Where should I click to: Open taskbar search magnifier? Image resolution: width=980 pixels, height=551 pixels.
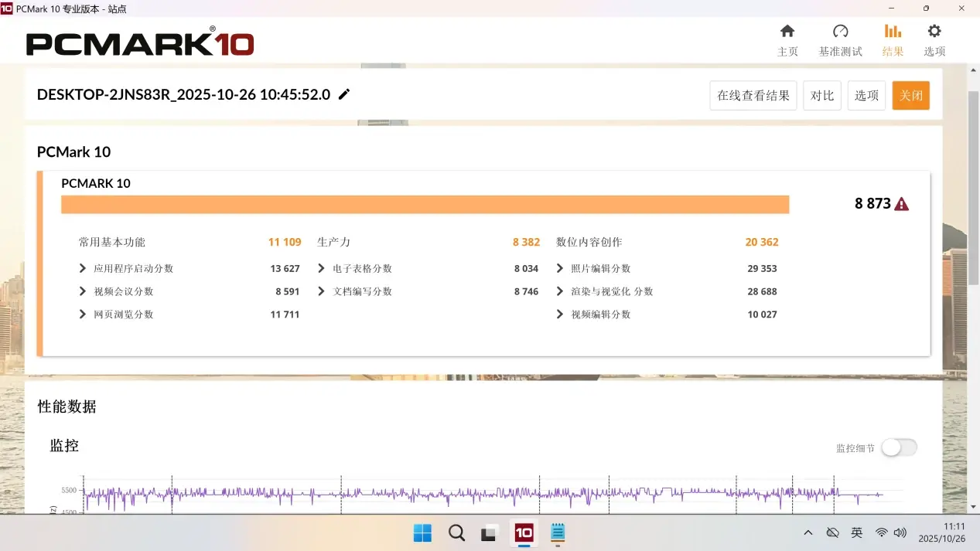(456, 532)
